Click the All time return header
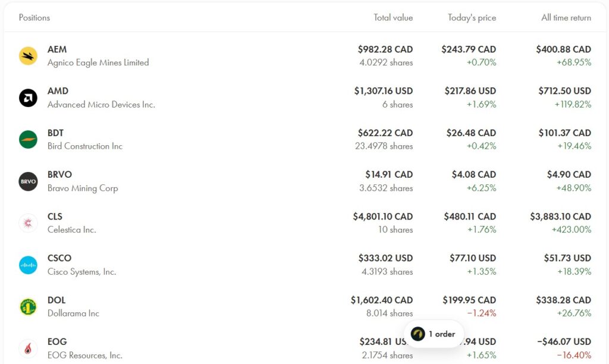This screenshot has width=609, height=364. pos(566,17)
